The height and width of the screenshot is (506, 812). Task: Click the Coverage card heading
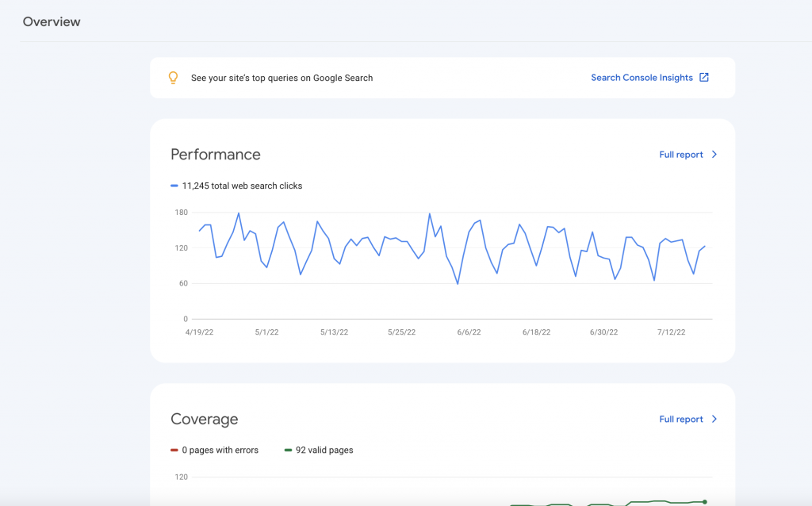coord(204,419)
